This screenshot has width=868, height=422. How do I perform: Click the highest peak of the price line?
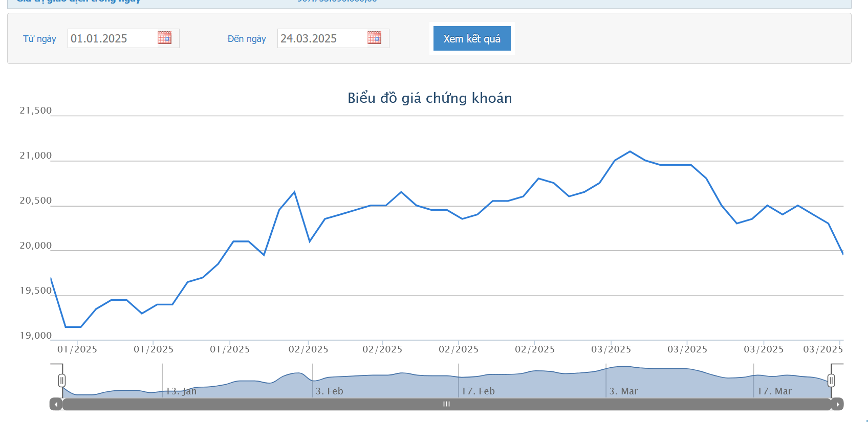pyautogui.click(x=630, y=151)
